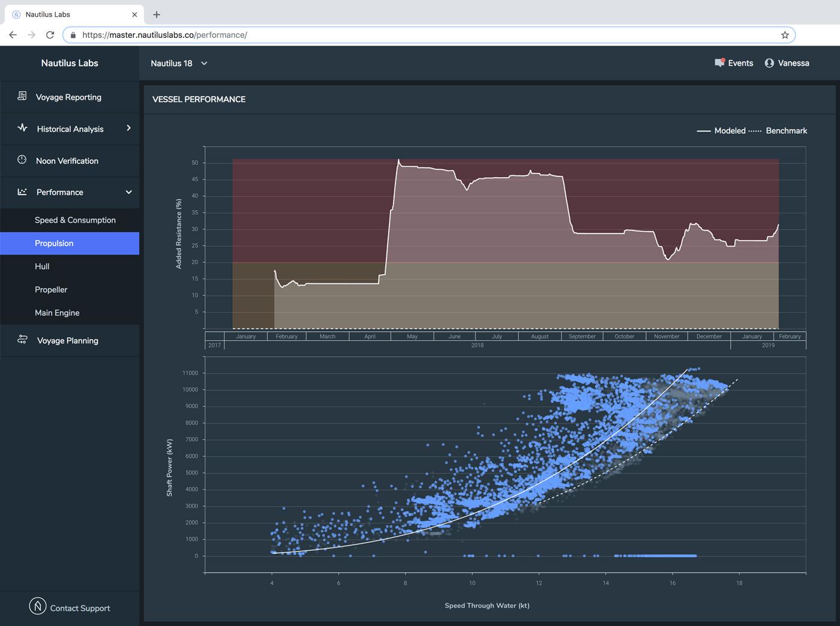
Task: Click the Added Resistance axis label
Action: pos(178,233)
